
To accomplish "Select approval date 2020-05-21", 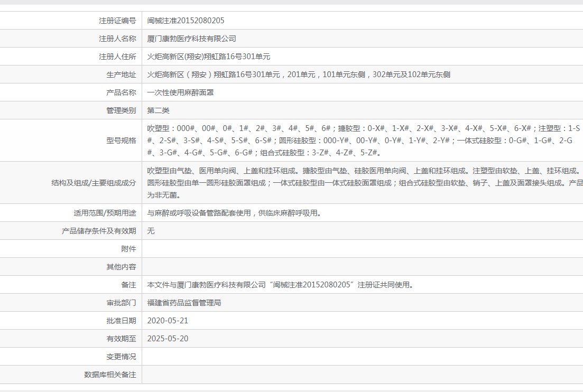I will (x=168, y=321).
